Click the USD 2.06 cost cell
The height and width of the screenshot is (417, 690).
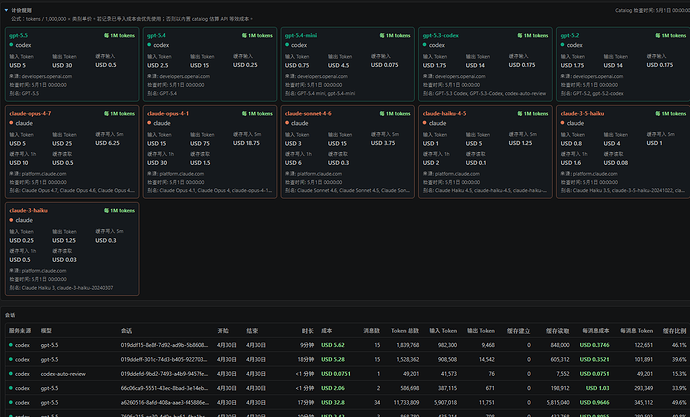[x=333, y=388]
